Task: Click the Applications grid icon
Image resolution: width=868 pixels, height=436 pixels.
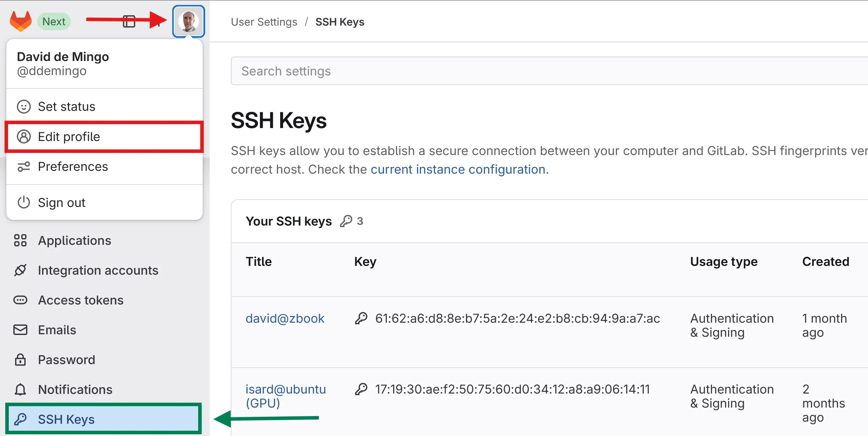Action: click(x=20, y=241)
